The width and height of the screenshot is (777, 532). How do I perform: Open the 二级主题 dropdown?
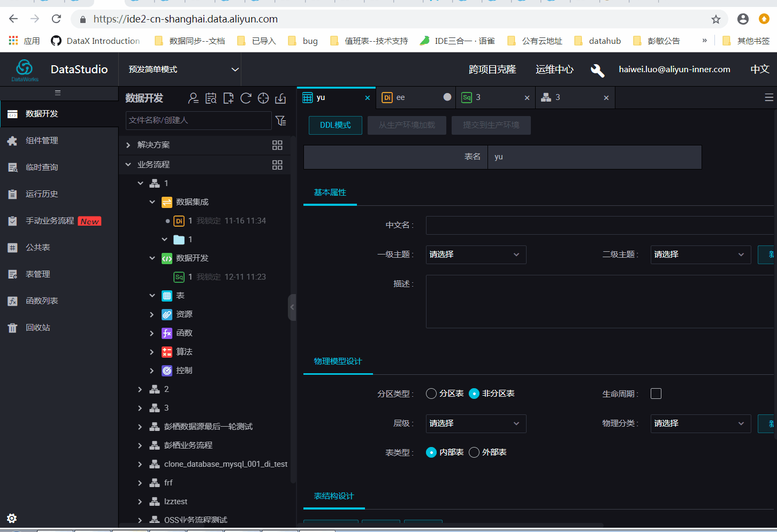pos(701,255)
